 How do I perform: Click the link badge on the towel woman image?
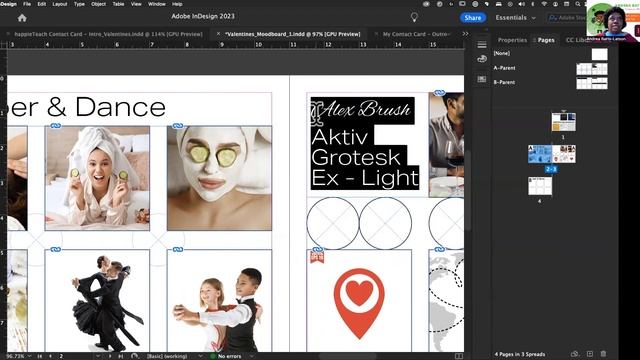pos(56,126)
